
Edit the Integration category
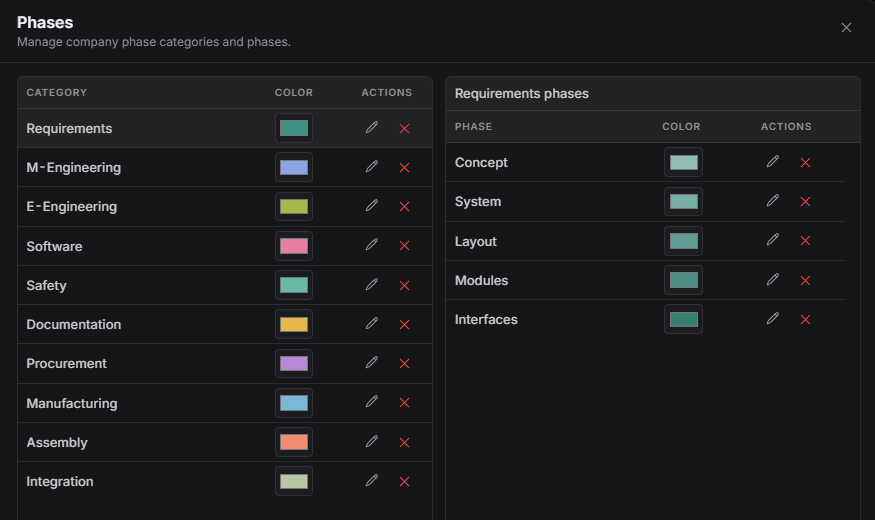pyautogui.click(x=372, y=481)
